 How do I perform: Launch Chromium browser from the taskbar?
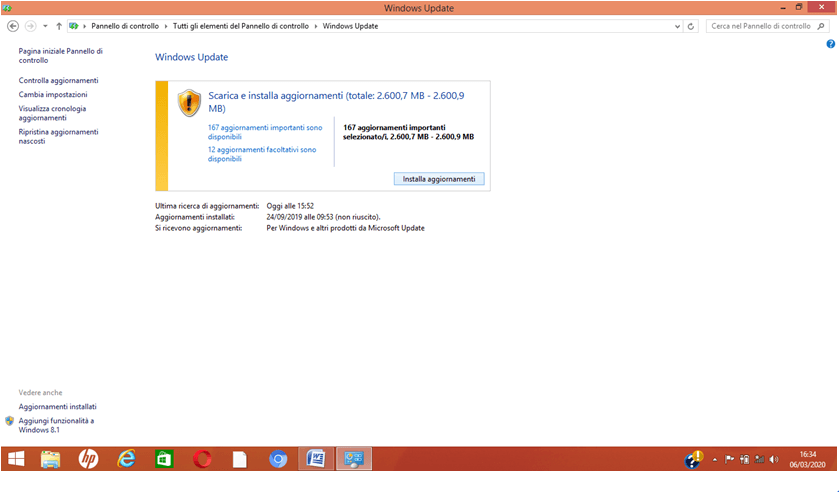click(x=278, y=459)
